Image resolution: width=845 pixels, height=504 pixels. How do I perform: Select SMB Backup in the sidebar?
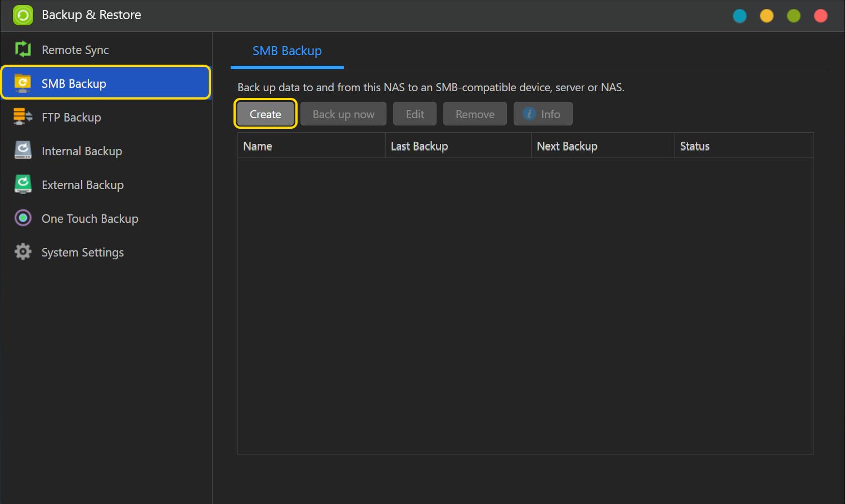(x=106, y=83)
